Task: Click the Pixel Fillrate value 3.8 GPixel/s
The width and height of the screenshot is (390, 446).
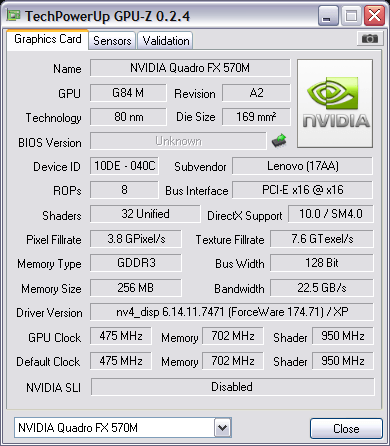Action: pos(136,239)
